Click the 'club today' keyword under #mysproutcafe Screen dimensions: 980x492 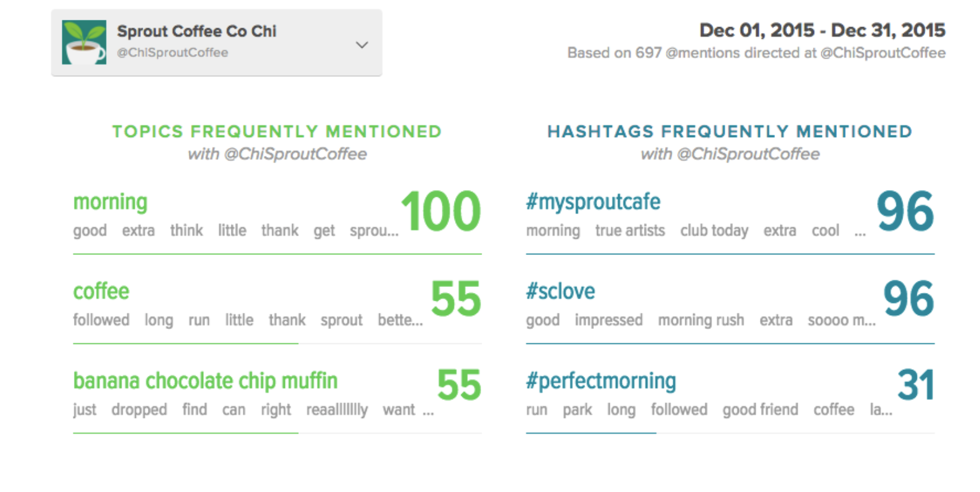pos(714,231)
